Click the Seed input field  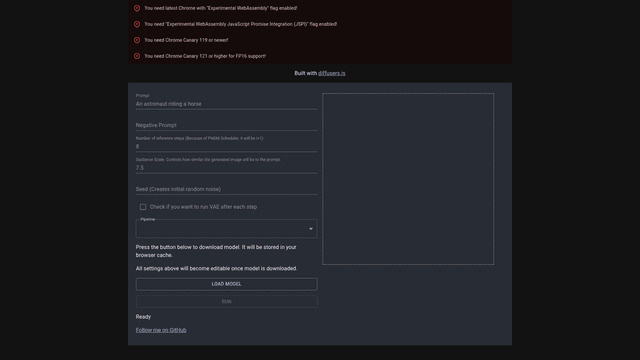[x=226, y=189]
